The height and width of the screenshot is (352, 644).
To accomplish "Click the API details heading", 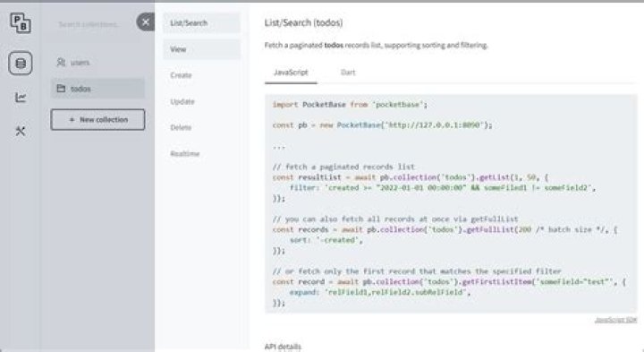I will (x=283, y=347).
